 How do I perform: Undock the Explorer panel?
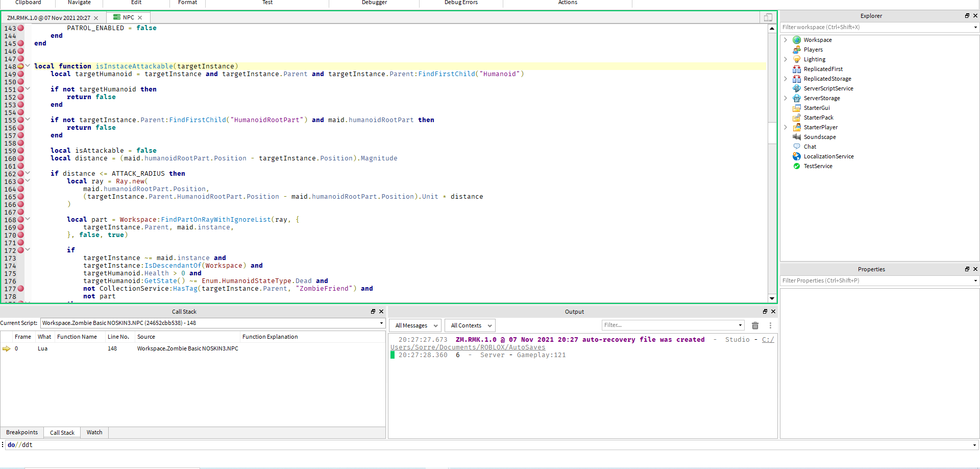click(967, 16)
